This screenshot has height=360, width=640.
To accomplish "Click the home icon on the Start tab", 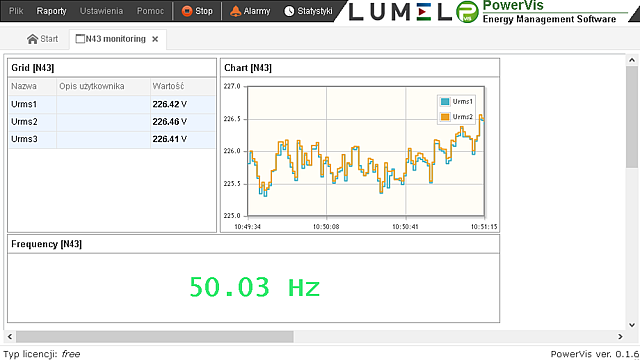I will (32, 39).
